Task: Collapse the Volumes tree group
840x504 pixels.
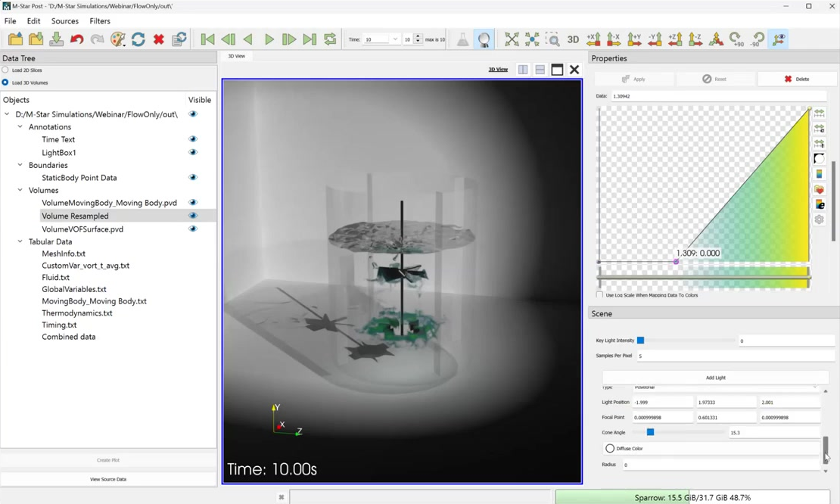Action: 20,190
